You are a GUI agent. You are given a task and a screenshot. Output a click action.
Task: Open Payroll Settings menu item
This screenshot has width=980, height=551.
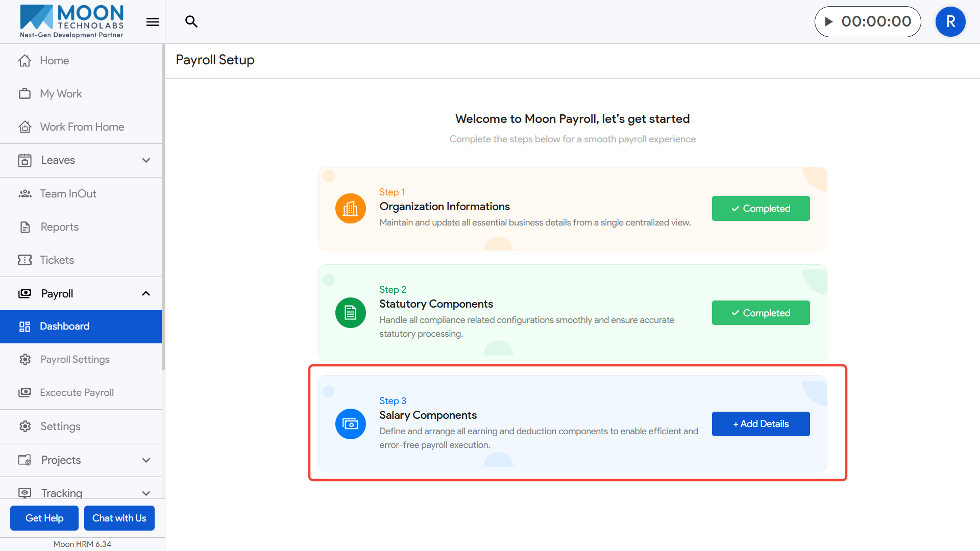pos(75,359)
